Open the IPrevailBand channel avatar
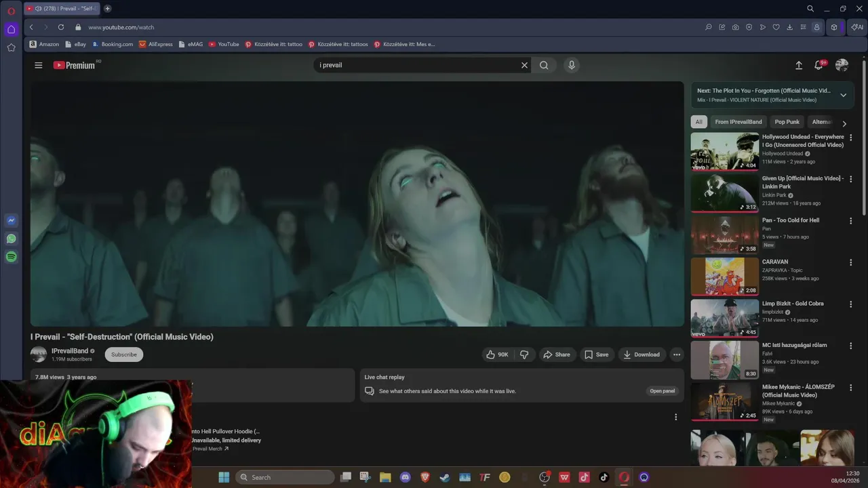Screen dimensions: 868x488 point(39,354)
